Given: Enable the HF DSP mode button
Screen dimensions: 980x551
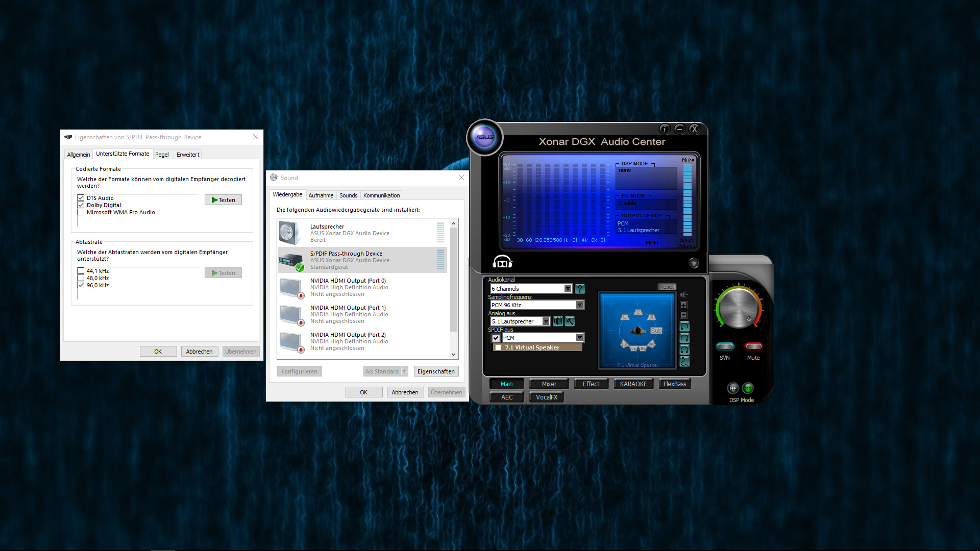Looking at the screenshot, I should point(733,388).
